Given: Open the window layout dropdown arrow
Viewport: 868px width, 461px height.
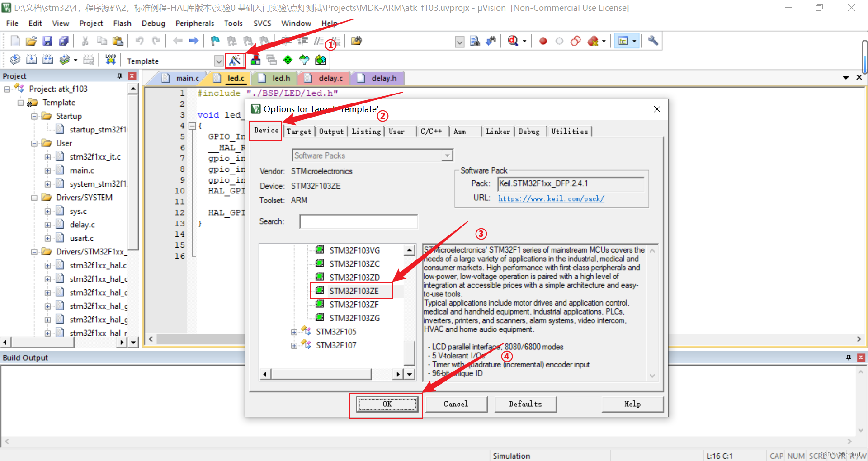Looking at the screenshot, I should pyautogui.click(x=634, y=41).
